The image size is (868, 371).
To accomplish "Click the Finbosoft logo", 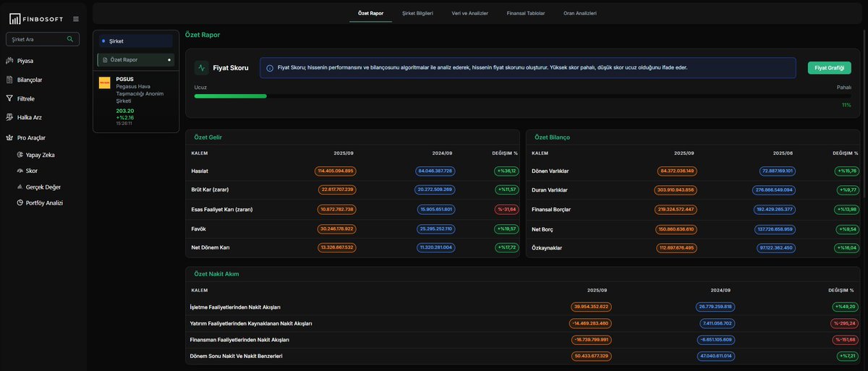I will [38, 19].
